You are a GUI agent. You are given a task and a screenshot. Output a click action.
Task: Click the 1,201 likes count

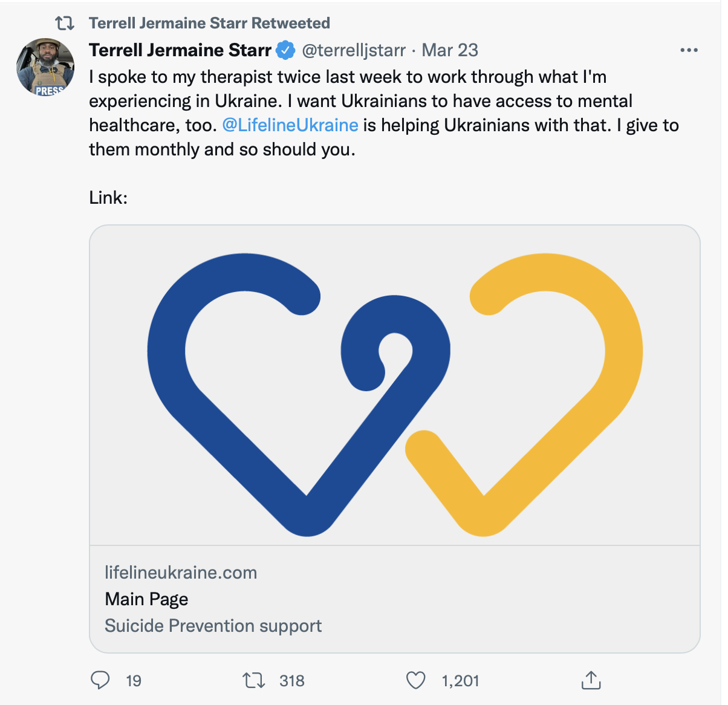click(x=460, y=681)
